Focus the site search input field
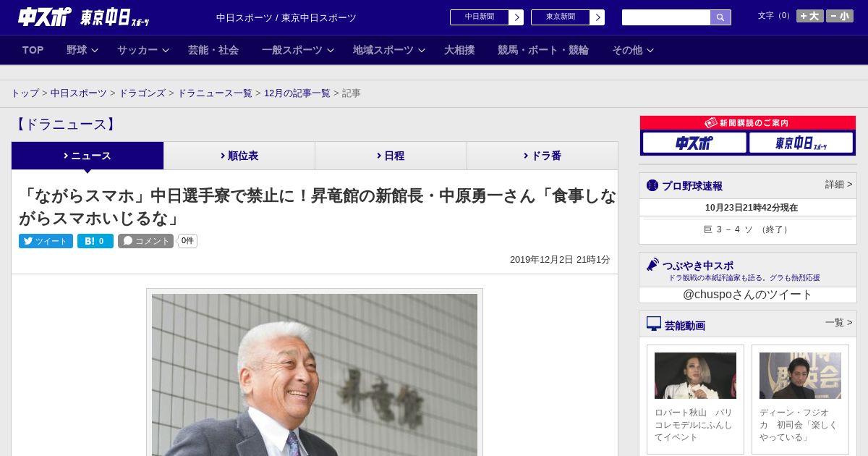Screen dimensions: 868x456 [x=666, y=17]
